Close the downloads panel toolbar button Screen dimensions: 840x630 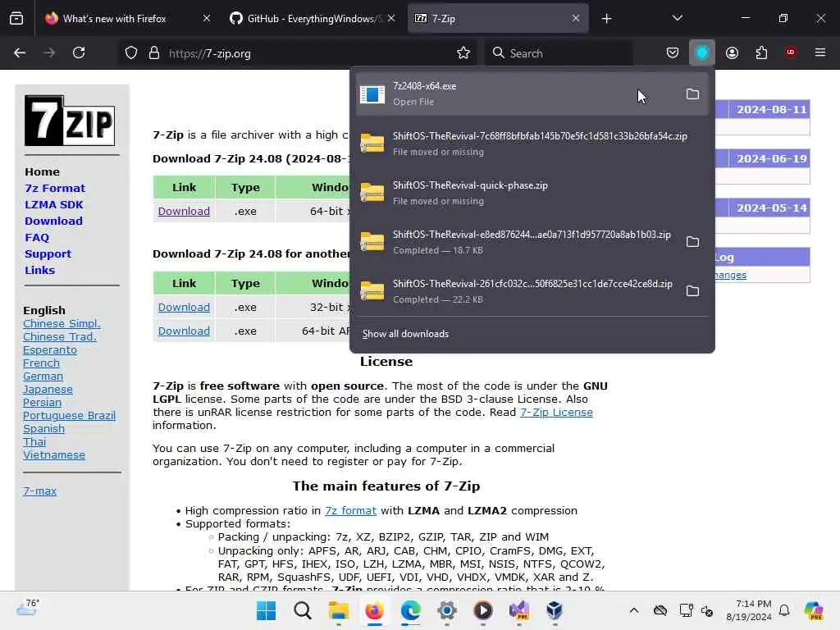(x=702, y=52)
